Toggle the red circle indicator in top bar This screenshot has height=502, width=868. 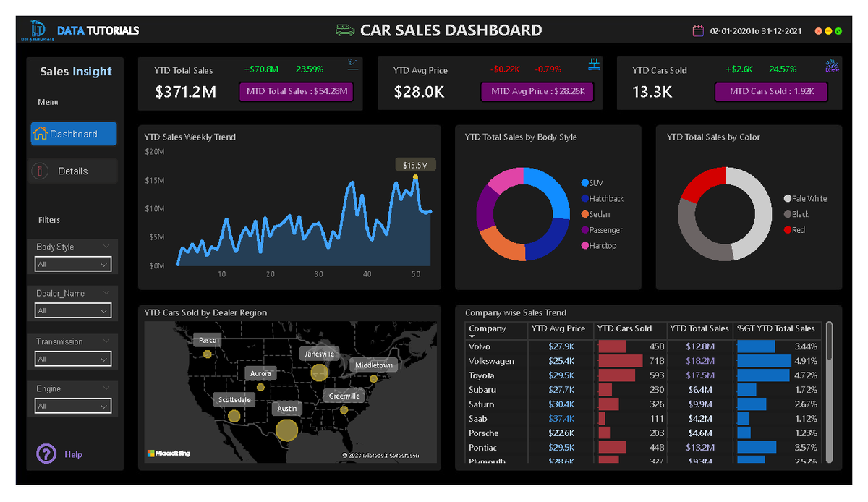pos(820,32)
